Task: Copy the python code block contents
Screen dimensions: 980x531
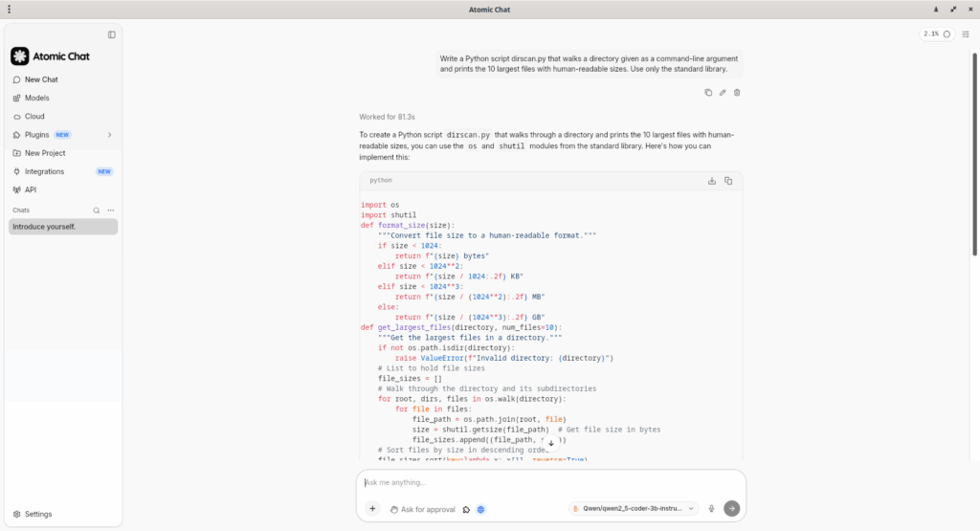Action: (x=728, y=181)
